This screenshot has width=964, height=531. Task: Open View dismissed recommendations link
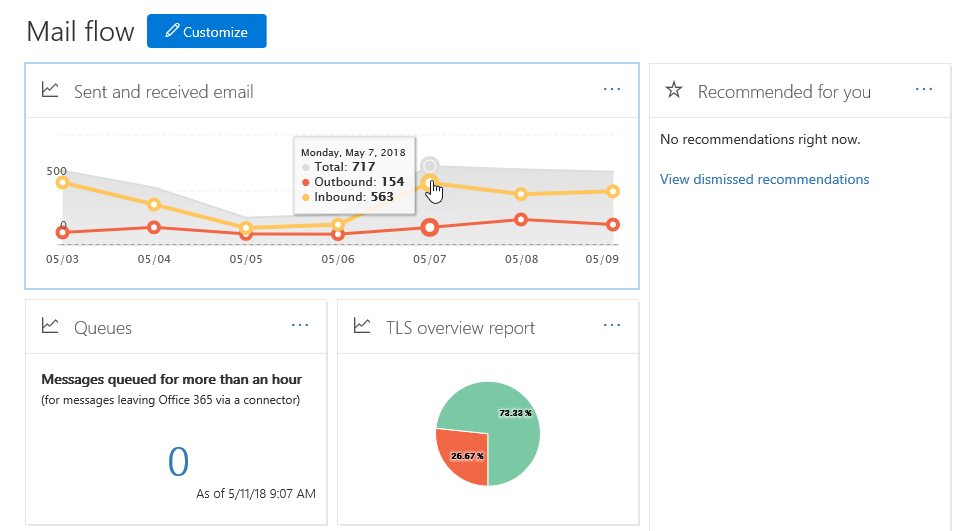coord(764,180)
